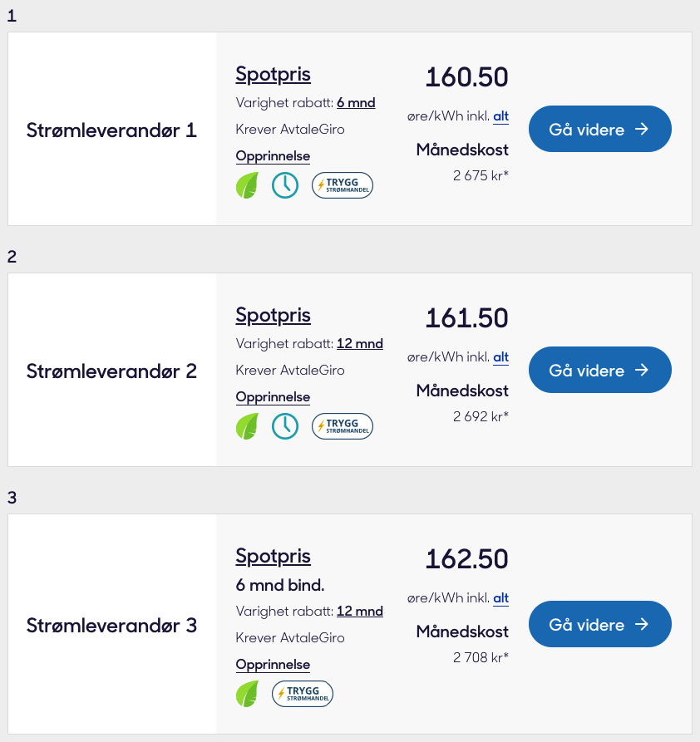
Task: Click Trygg Strømhandel badge for Strømleverandør 1
Action: click(x=343, y=185)
